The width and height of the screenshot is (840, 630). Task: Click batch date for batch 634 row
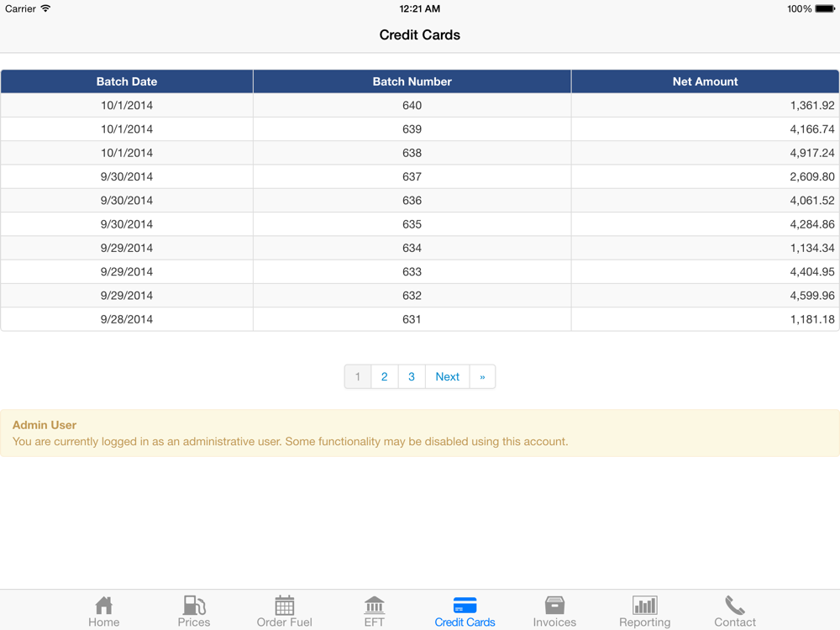127,248
